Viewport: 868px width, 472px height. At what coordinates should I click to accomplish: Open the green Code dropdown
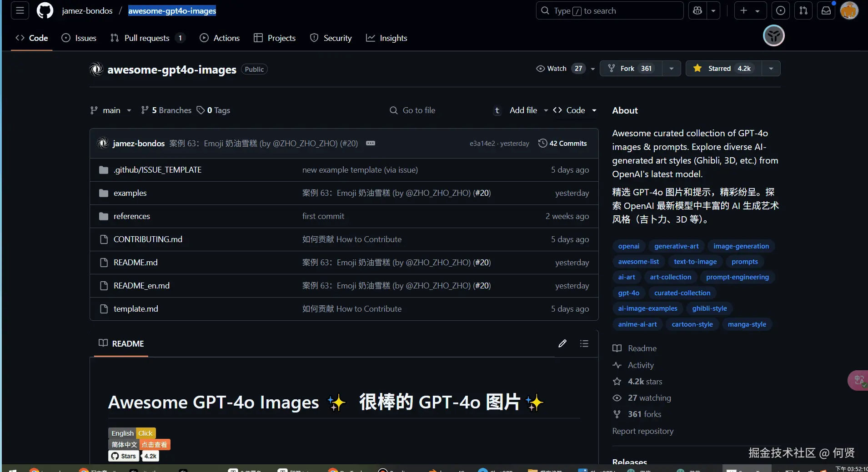576,110
